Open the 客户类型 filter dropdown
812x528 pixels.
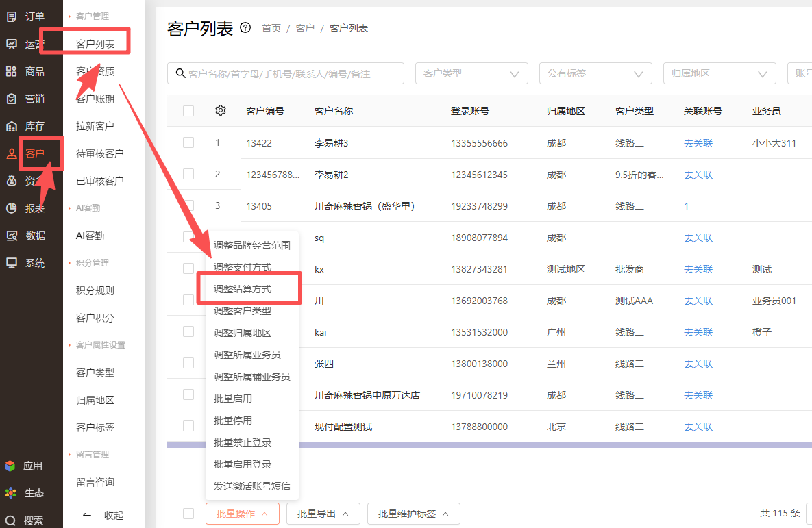[471, 73]
